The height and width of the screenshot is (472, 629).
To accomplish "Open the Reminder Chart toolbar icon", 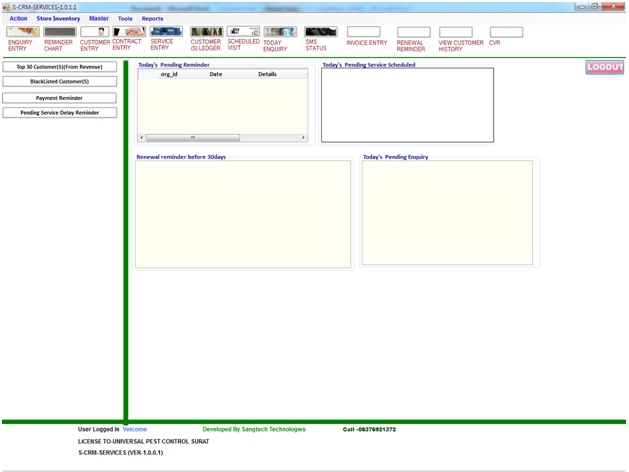I will [x=60, y=32].
